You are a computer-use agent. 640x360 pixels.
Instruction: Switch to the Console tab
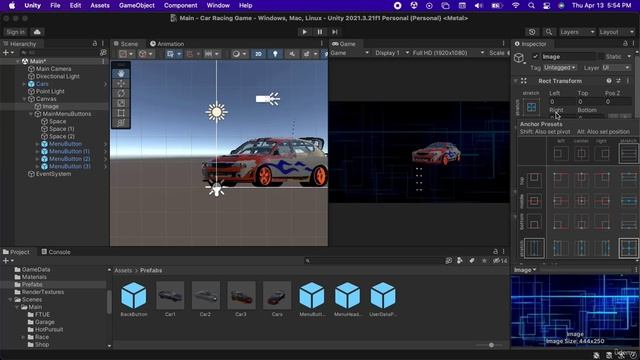click(x=56, y=252)
